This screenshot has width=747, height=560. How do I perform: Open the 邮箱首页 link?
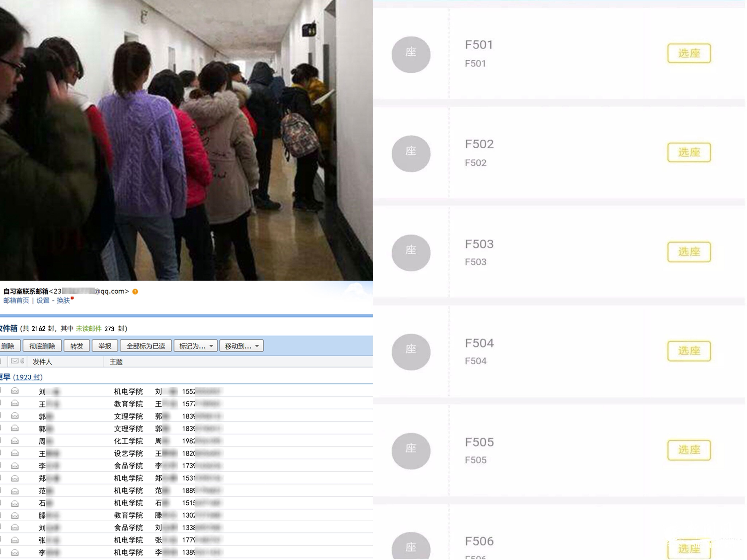[16, 300]
